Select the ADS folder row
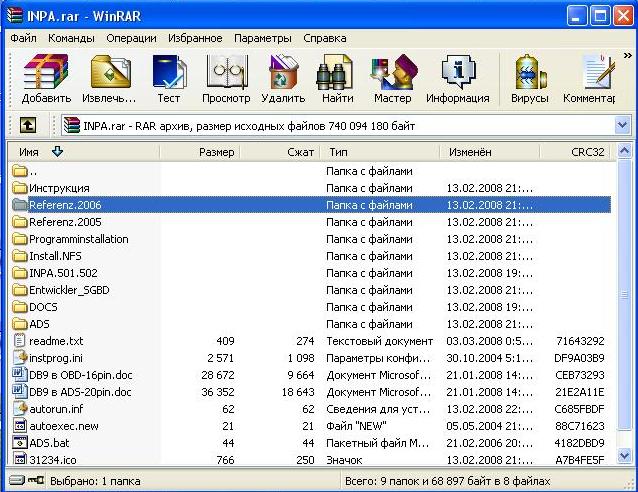638x492 pixels. (309, 324)
